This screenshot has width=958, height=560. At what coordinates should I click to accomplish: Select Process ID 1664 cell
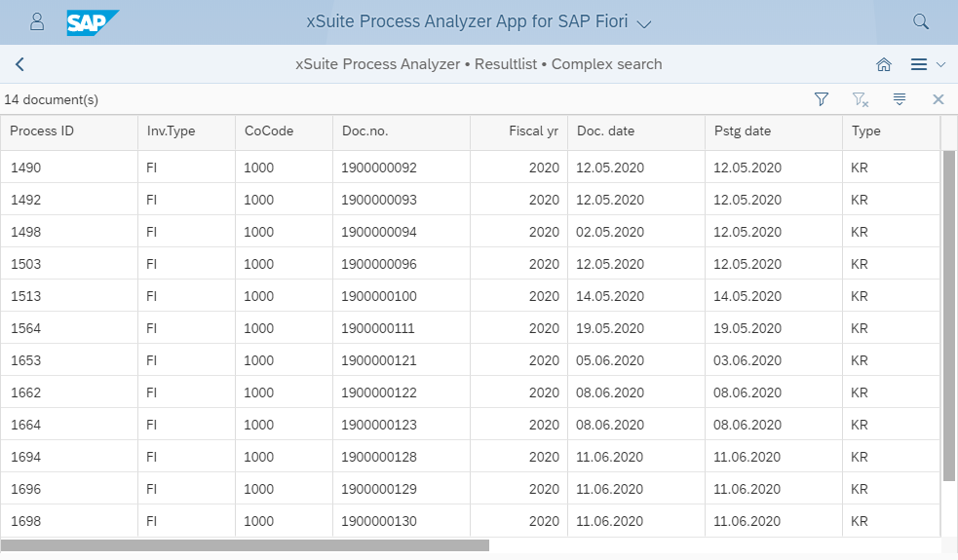69,425
